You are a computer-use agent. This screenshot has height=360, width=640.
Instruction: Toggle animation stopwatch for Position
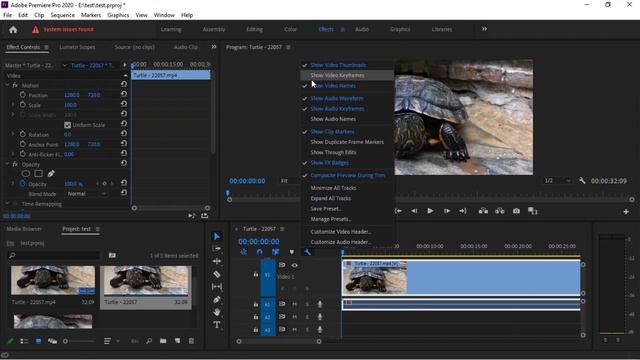pyautogui.click(x=23, y=95)
